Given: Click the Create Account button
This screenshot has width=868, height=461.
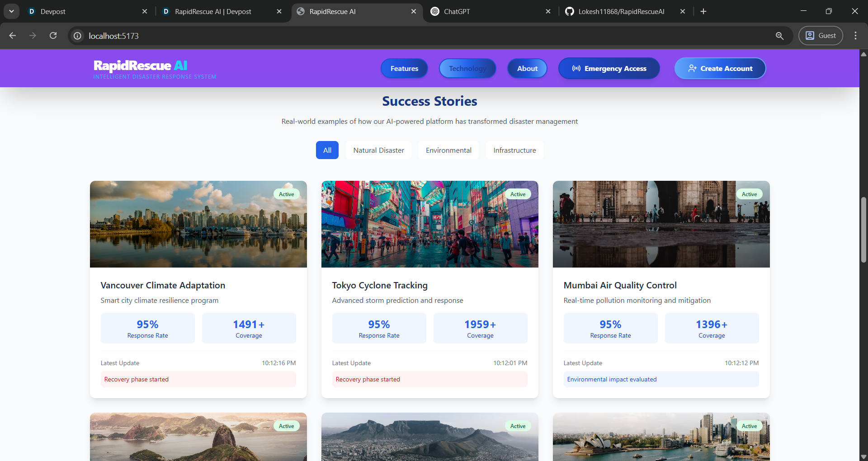Looking at the screenshot, I should coord(720,69).
